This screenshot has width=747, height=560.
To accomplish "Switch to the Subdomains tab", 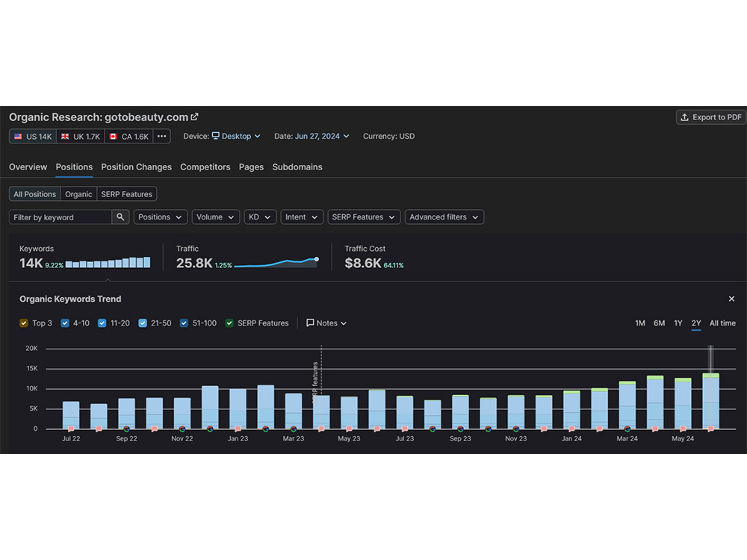I will coord(297,167).
